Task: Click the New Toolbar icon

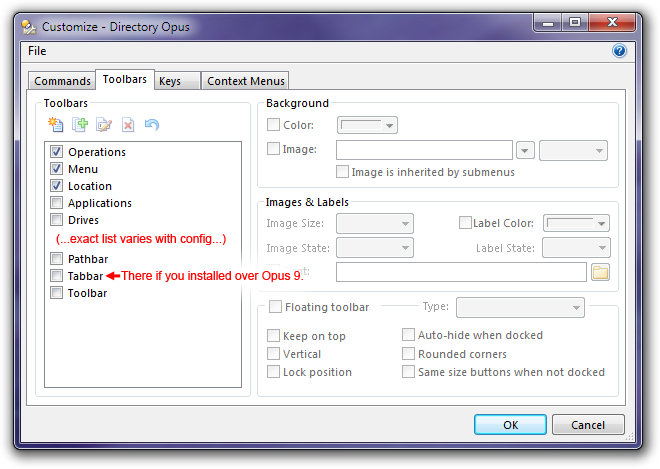Action: [56, 125]
